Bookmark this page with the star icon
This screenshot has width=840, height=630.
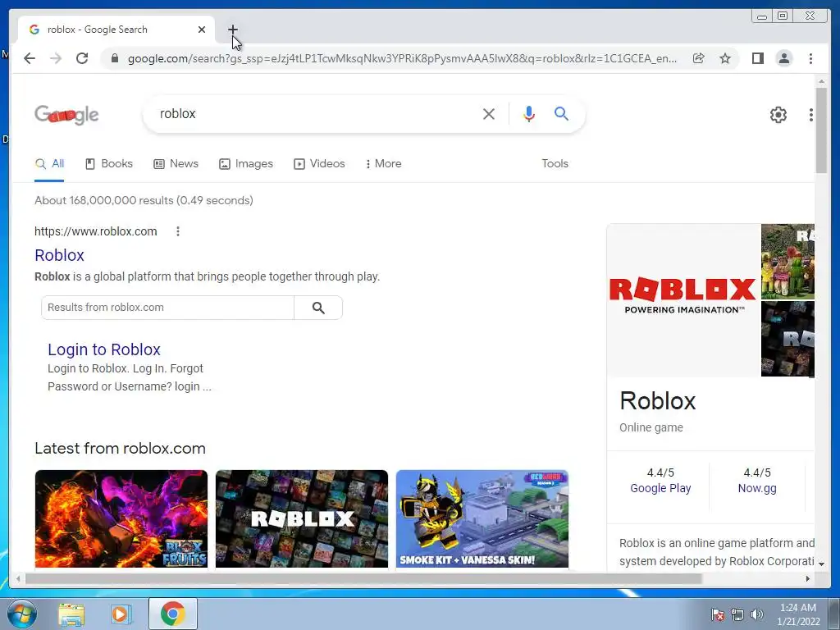pos(725,58)
